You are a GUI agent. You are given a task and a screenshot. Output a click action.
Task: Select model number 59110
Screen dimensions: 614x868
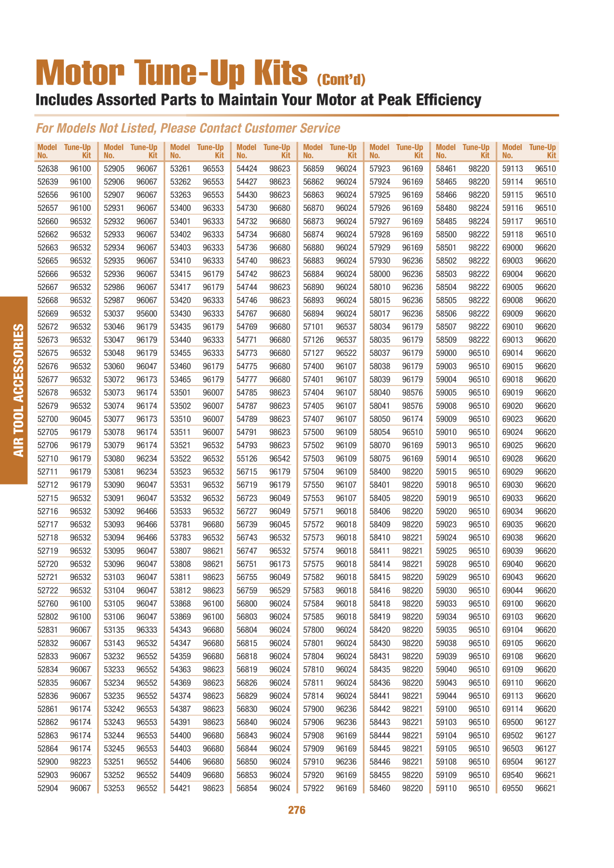click(x=446, y=788)
